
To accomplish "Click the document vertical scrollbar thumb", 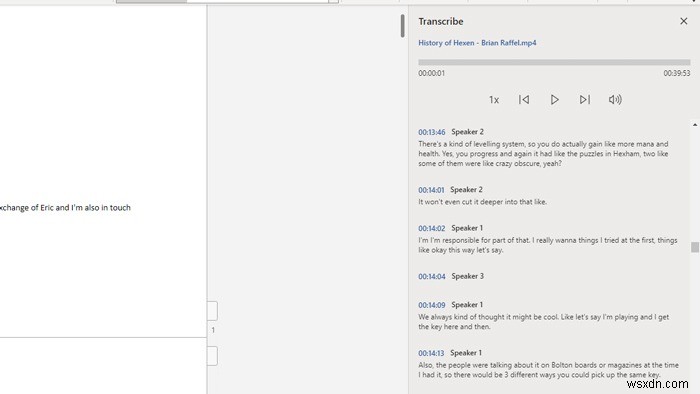I will [402, 25].
